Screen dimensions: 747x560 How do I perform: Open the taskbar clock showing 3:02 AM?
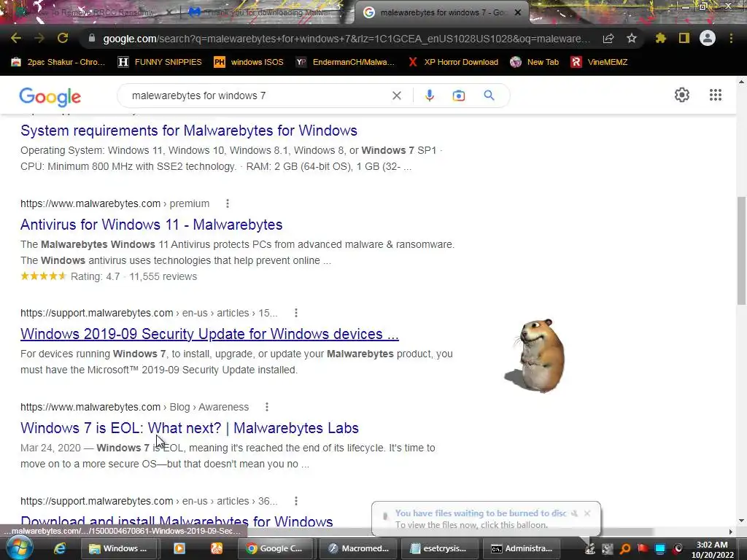pos(712,550)
